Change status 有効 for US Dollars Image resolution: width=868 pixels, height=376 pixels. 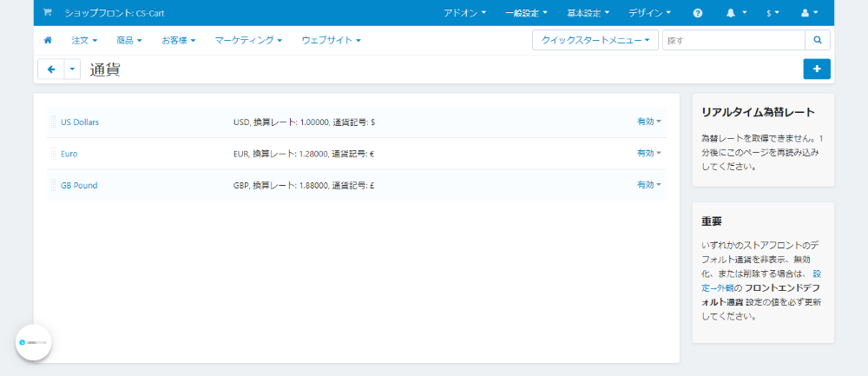click(x=648, y=122)
